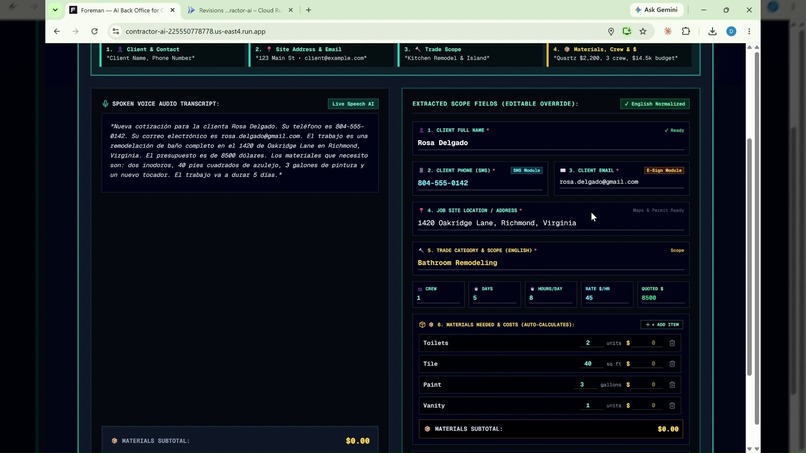Edit Vanity unit price field
This screenshot has width=806, height=453.
tap(647, 406)
